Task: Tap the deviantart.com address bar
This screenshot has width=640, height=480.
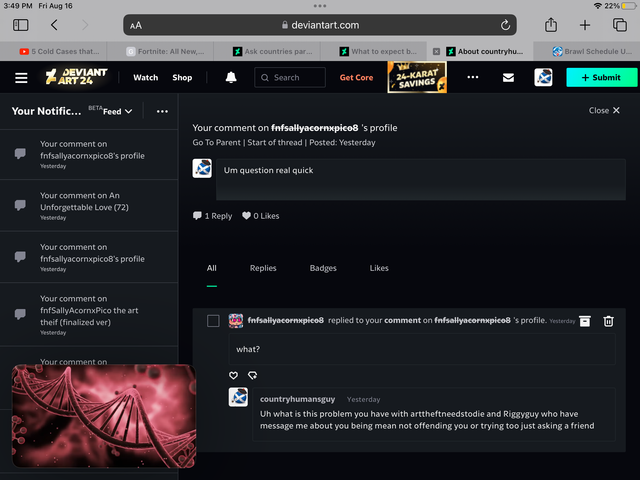Action: click(x=320, y=25)
